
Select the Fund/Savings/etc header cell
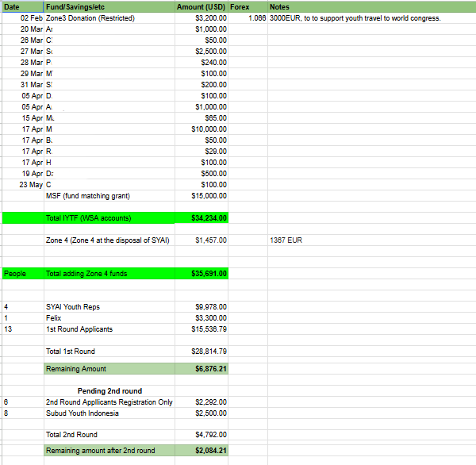click(x=109, y=6)
